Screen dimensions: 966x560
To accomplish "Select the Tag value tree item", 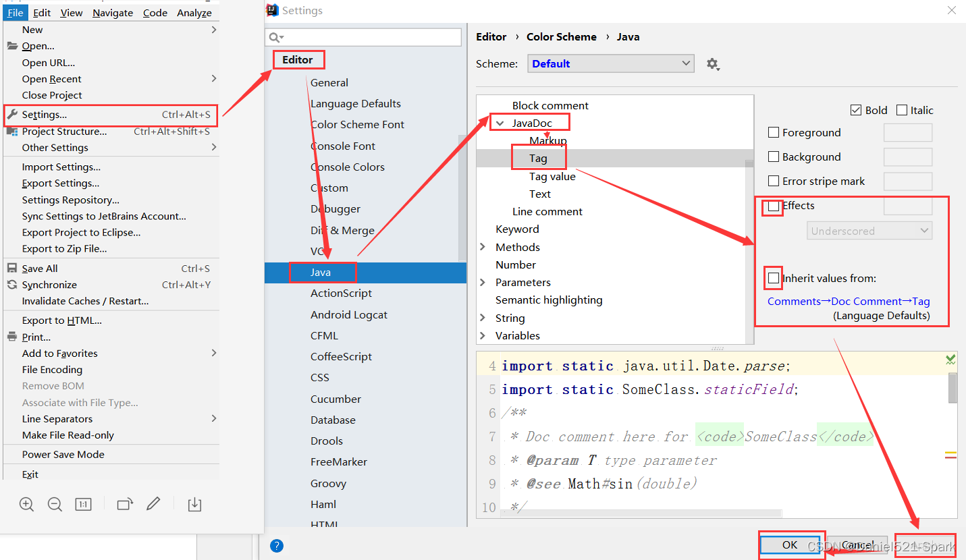I will pos(552,177).
